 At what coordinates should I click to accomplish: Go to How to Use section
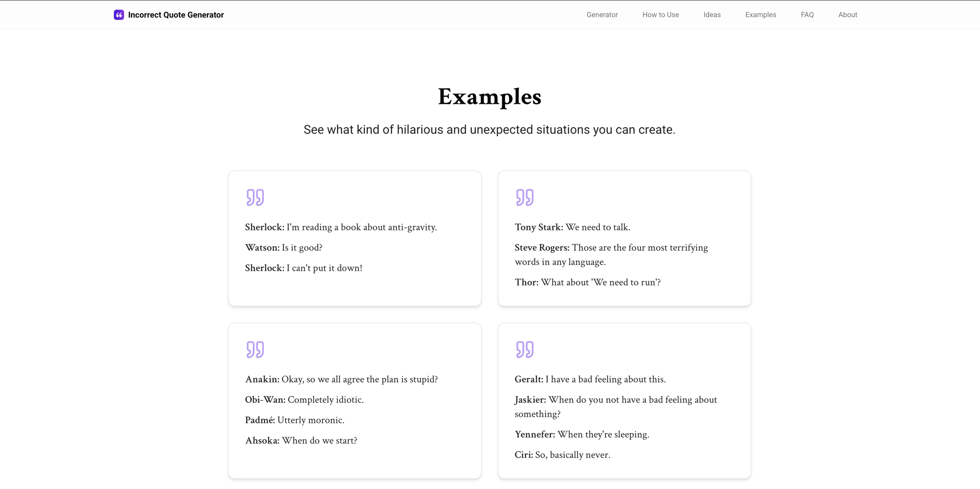pyautogui.click(x=660, y=15)
